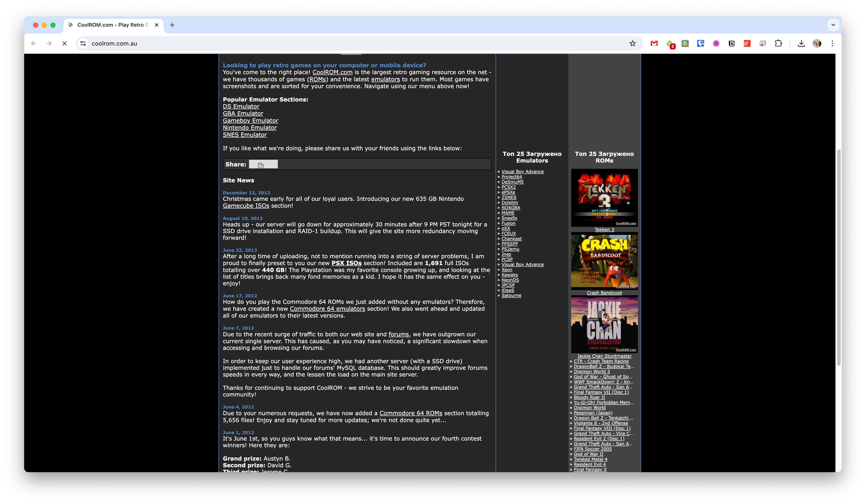Click the address bar URL field
The height and width of the screenshot is (504, 866).
[x=346, y=43]
